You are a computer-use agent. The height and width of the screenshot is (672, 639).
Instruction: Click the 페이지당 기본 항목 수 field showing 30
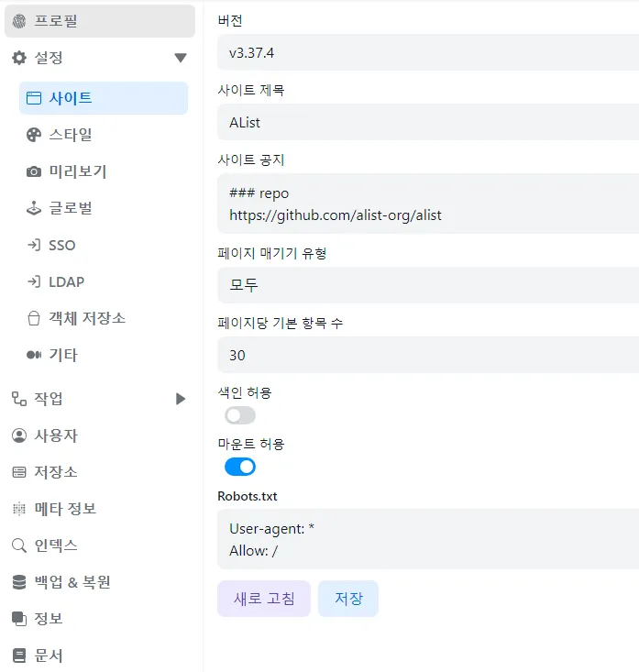(x=428, y=355)
